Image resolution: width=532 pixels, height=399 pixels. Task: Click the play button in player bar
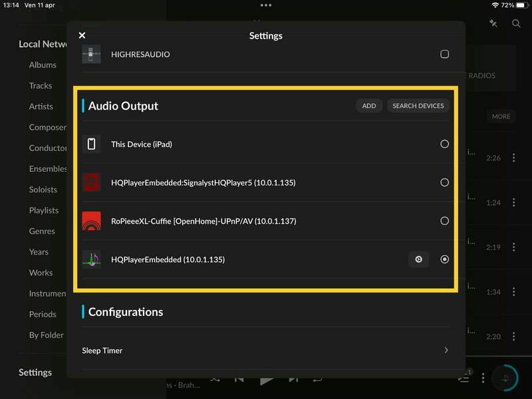tap(267, 381)
